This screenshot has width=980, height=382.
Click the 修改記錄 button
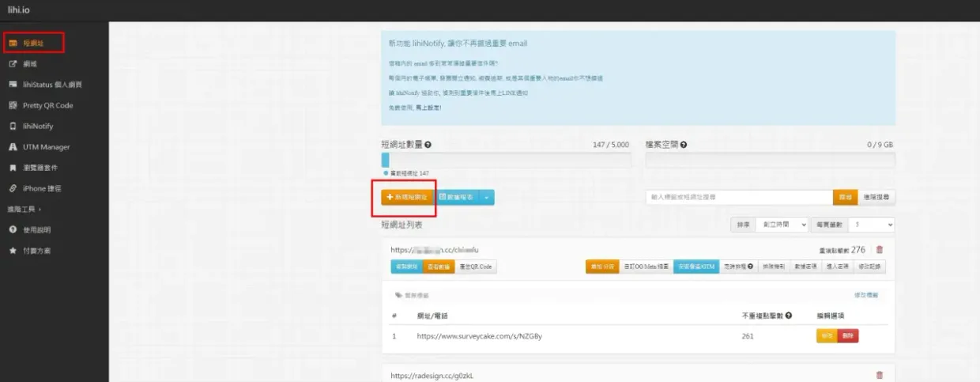[869, 267]
